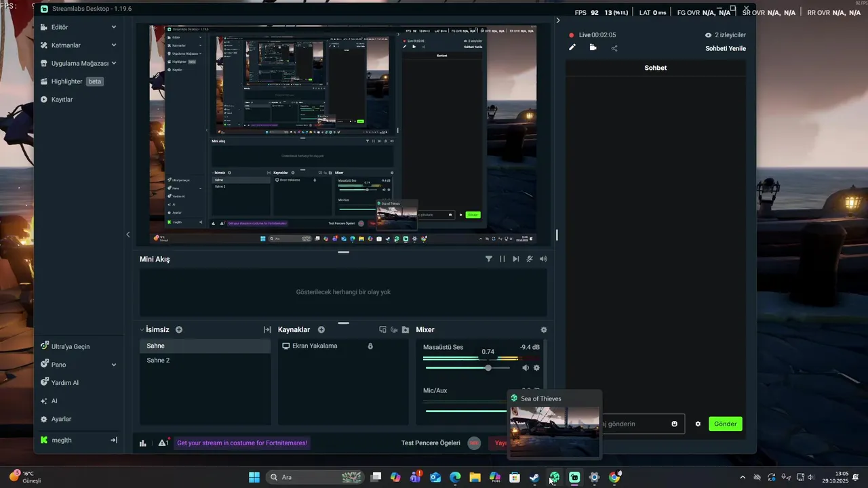868x488 pixels.
Task: Open the Editör section in sidebar
Action: pos(60,27)
